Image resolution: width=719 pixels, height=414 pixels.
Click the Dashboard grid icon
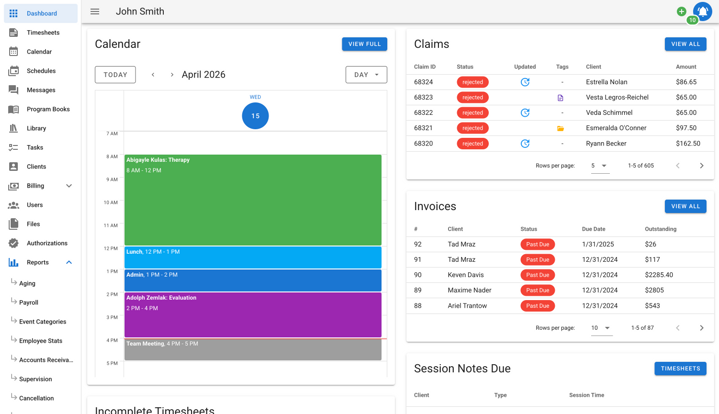[x=13, y=13]
